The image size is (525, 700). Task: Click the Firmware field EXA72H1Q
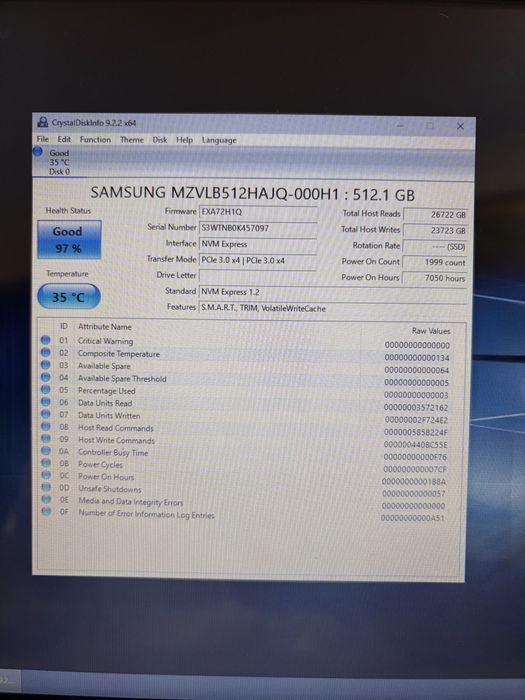click(258, 212)
